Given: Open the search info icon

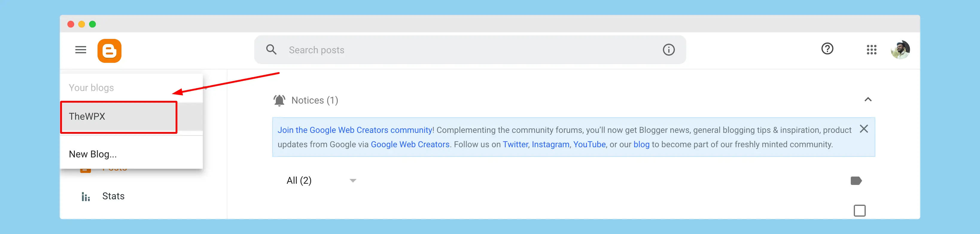Looking at the screenshot, I should (x=668, y=50).
